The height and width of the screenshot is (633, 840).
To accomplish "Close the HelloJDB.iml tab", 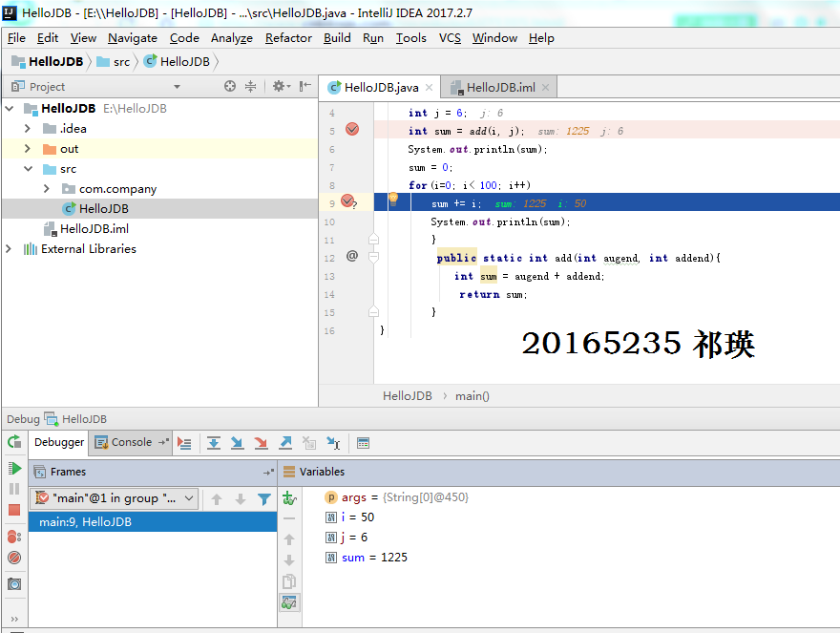I will [x=545, y=88].
